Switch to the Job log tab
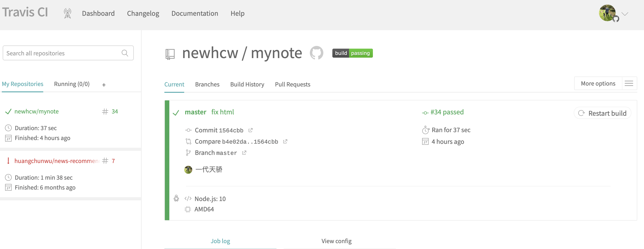Image resolution: width=644 pixels, height=249 pixels. pos(220,241)
